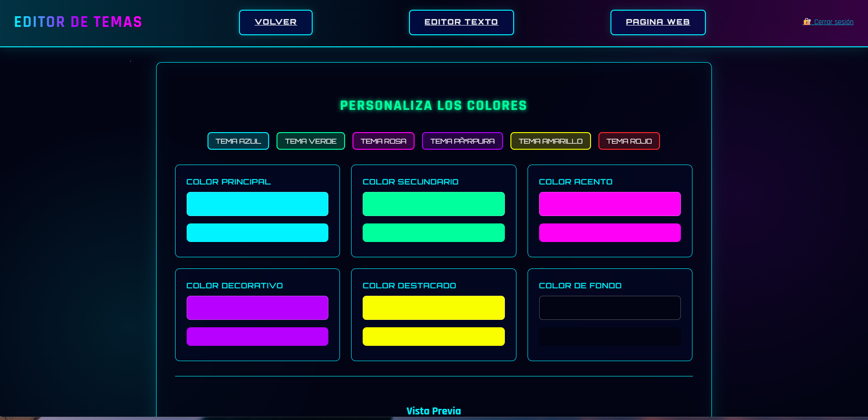Click the Cerrar sesión link
The height and width of the screenshot is (420, 868).
[x=833, y=22]
